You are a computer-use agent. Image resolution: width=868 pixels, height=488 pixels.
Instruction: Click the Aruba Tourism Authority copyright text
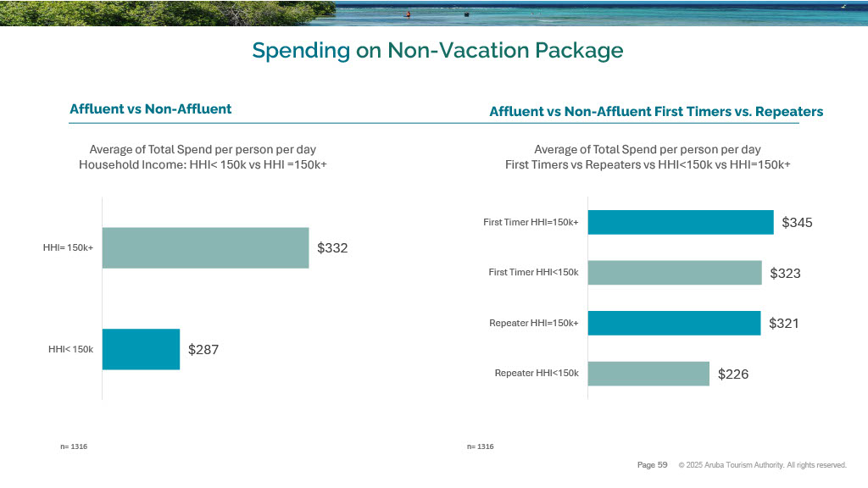coord(762,465)
